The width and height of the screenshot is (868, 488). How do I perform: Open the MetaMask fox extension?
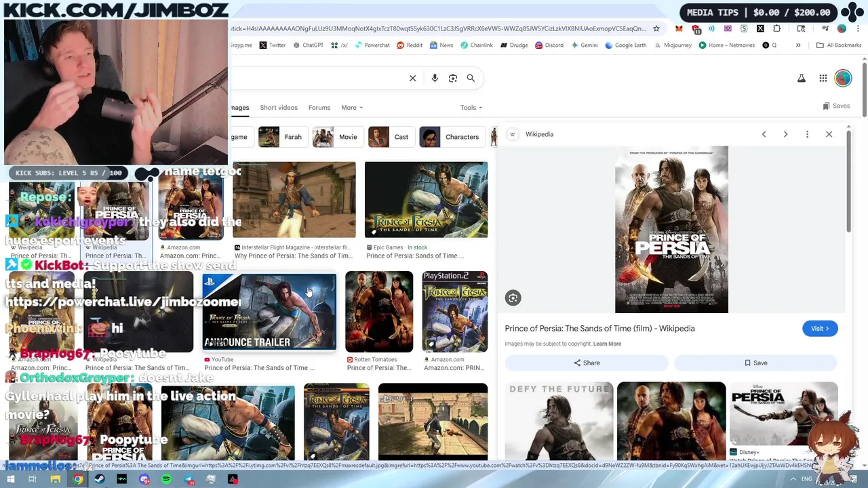(679, 28)
